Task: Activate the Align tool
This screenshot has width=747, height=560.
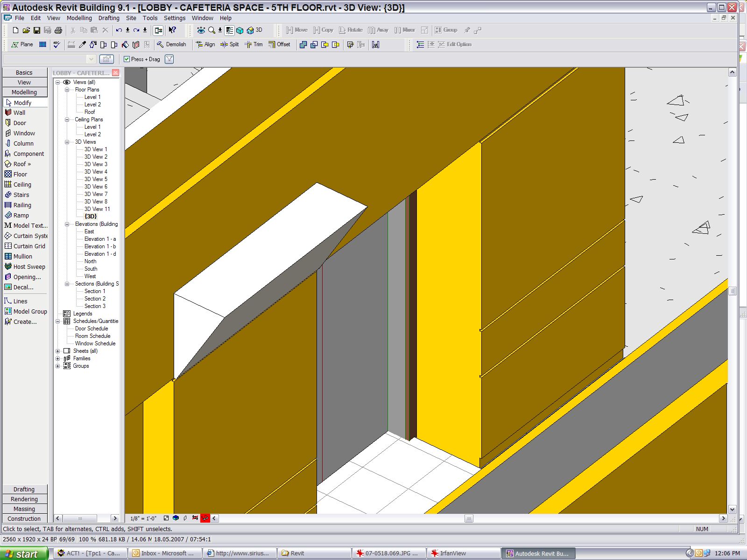Action: pos(205,44)
